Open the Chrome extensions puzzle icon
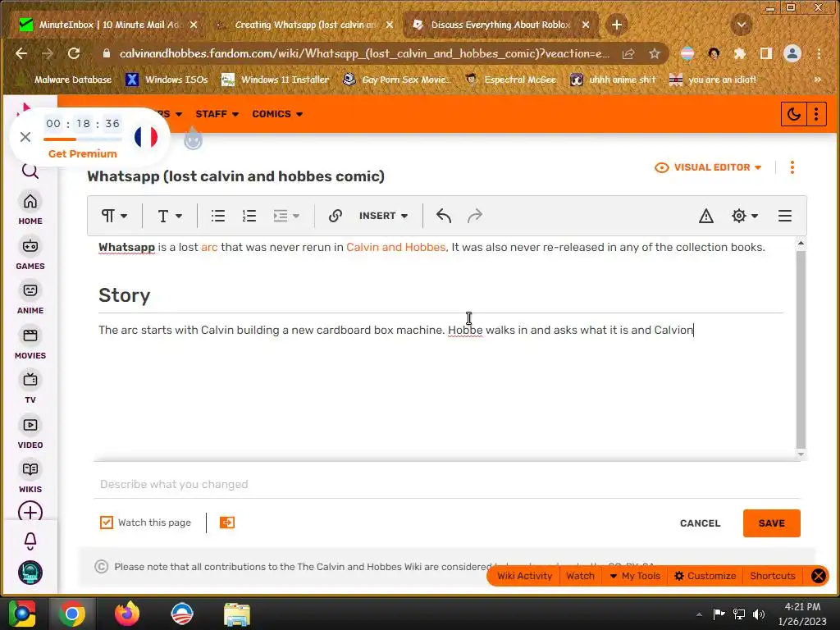The height and width of the screenshot is (630, 840). 740,53
